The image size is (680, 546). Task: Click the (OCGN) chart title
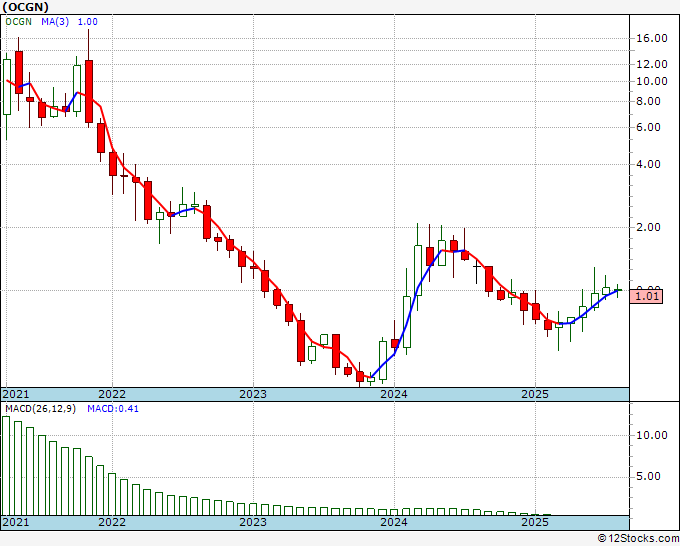tap(26, 7)
